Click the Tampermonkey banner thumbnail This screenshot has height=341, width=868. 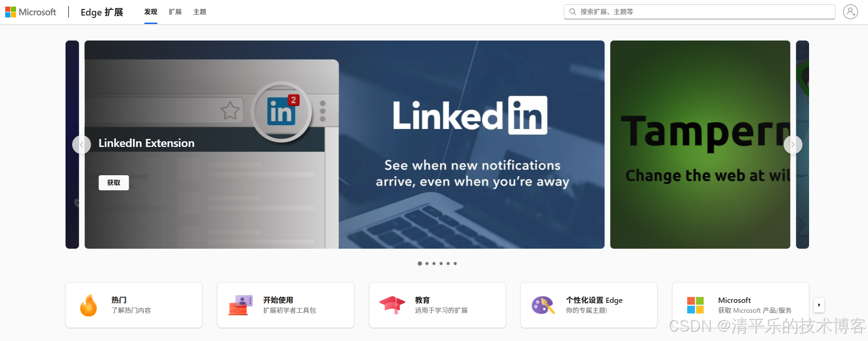tap(700, 145)
